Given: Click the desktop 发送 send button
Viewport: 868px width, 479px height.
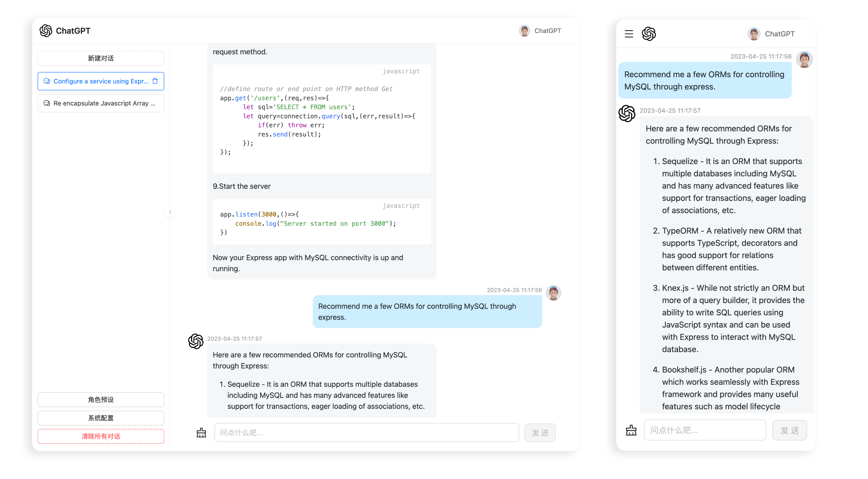Looking at the screenshot, I should (540, 433).
